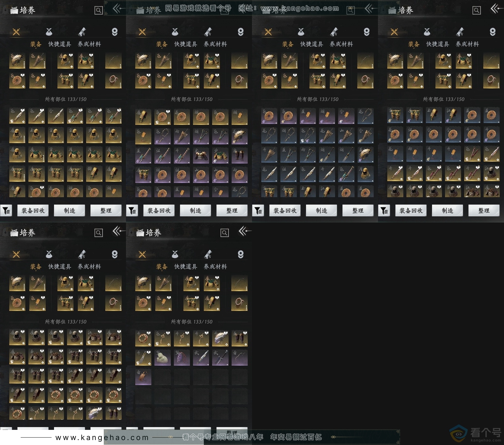Select crossed-swords icon in bottom-right panel

[142, 254]
